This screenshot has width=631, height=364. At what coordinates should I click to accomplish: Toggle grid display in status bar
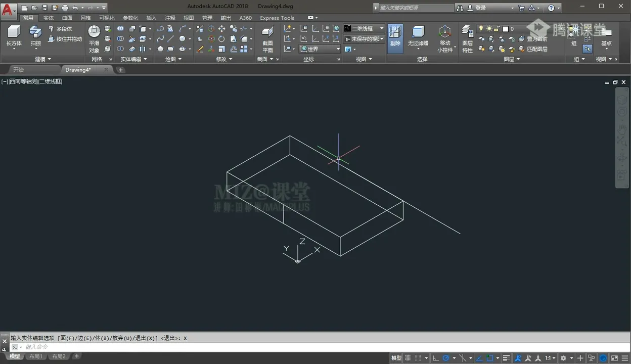tap(409, 358)
